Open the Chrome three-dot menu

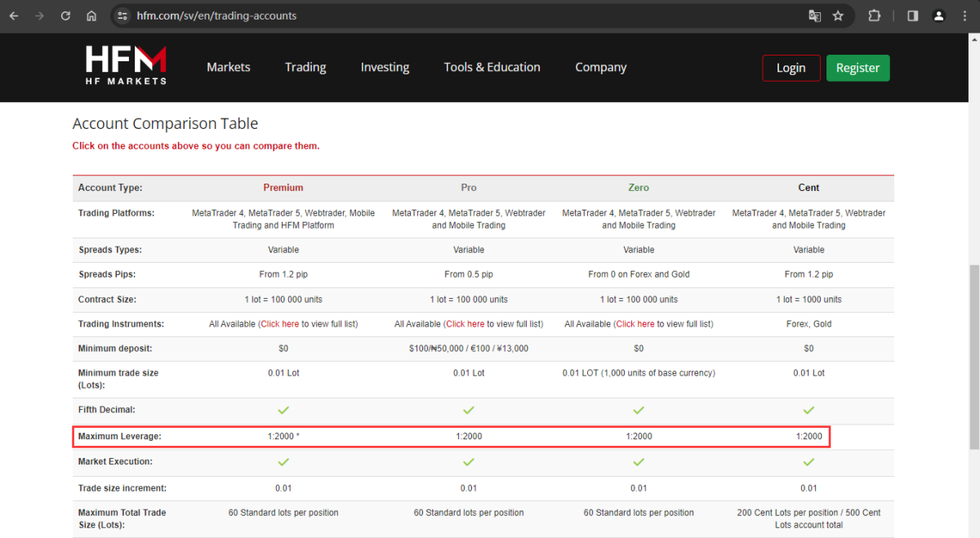click(966, 16)
